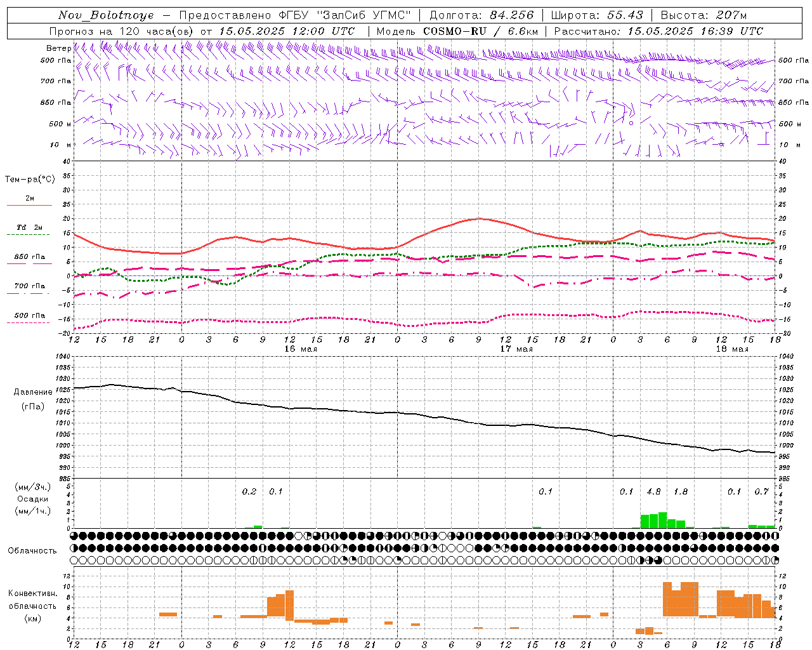Click the red '2м' temperature legend line
The height and width of the screenshot is (650, 812).
point(29,205)
